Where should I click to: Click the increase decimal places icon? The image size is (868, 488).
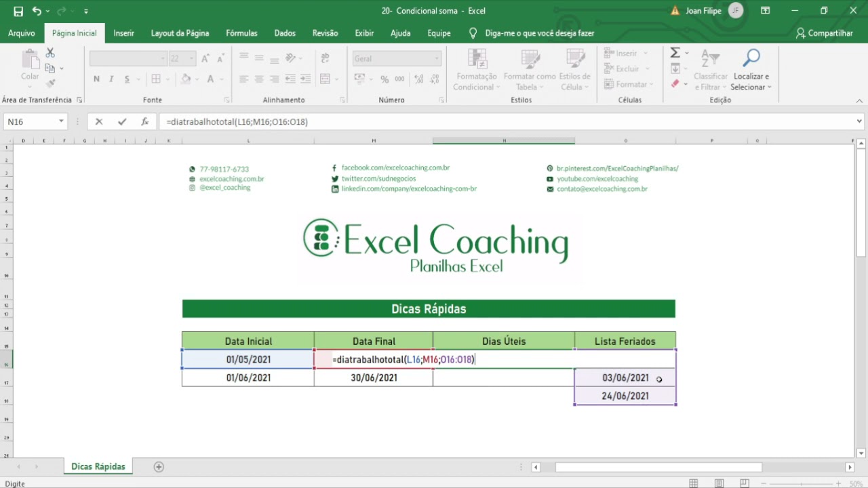(418, 79)
